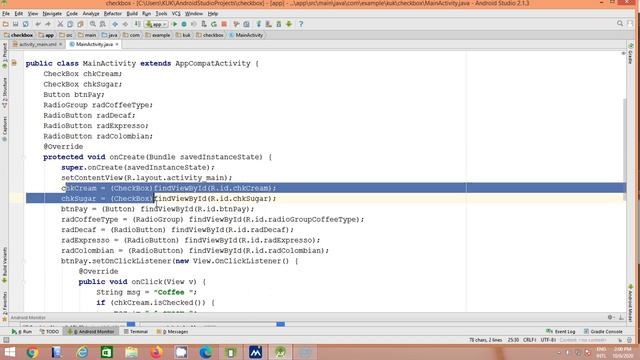640x360 pixels.
Task: Click the Cut scissors icon
Action: click(x=60, y=24)
